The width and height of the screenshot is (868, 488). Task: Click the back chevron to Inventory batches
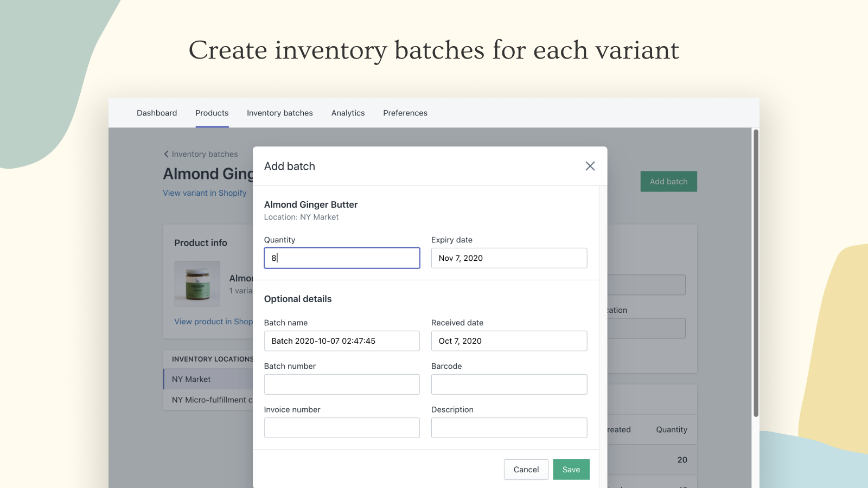click(167, 154)
